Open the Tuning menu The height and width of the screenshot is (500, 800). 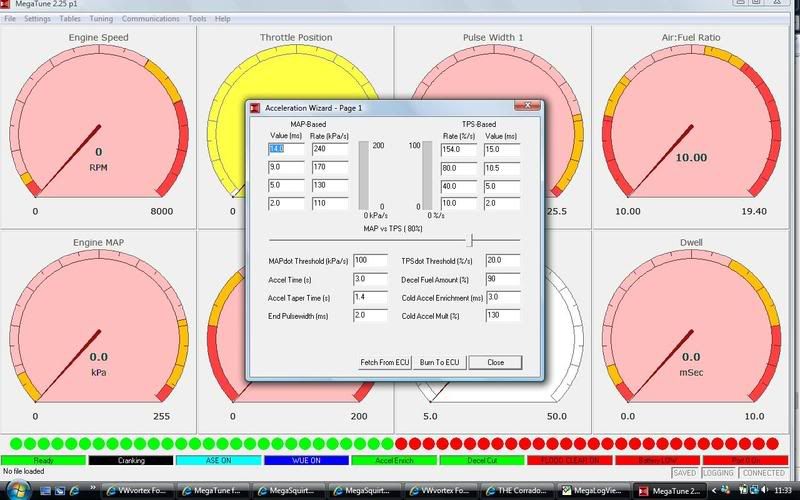[x=101, y=19]
